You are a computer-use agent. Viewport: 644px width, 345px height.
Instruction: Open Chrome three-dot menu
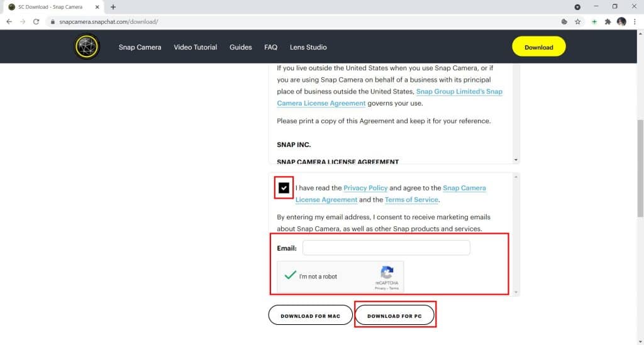(635, 22)
